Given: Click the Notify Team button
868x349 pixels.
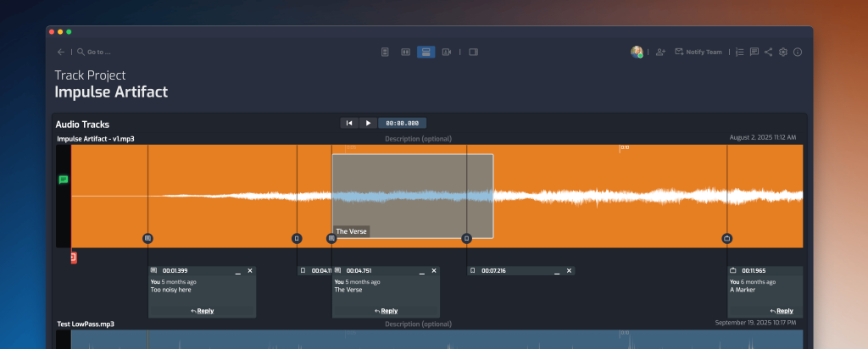Looking at the screenshot, I should 698,52.
